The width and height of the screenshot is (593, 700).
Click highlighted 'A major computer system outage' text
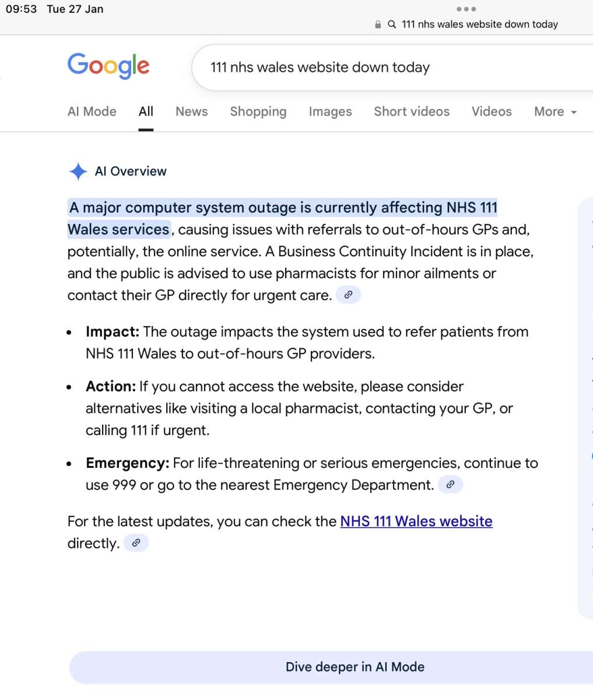pyautogui.click(x=183, y=208)
